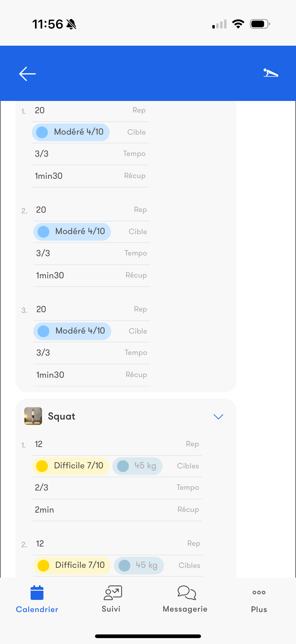Tap the back arrow in header
The image size is (296, 644).
[27, 74]
